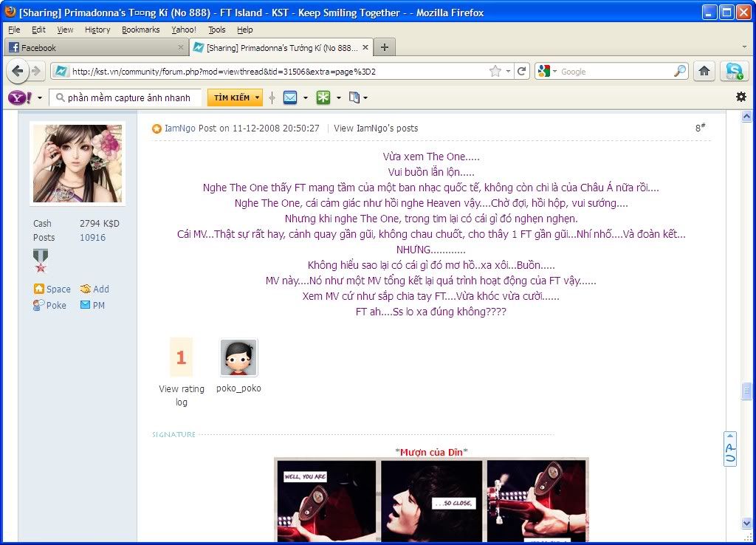Switch to the Facebook tab
The image size is (756, 545).
click(97, 47)
